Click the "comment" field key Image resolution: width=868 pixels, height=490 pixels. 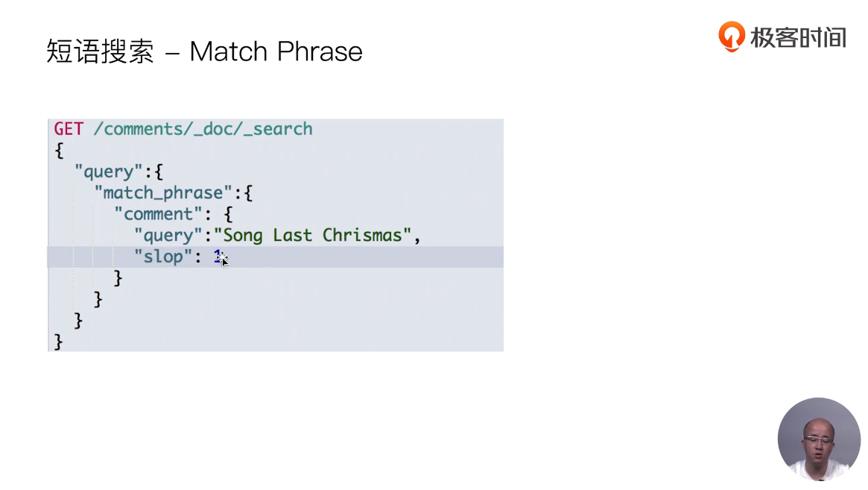[x=158, y=214]
